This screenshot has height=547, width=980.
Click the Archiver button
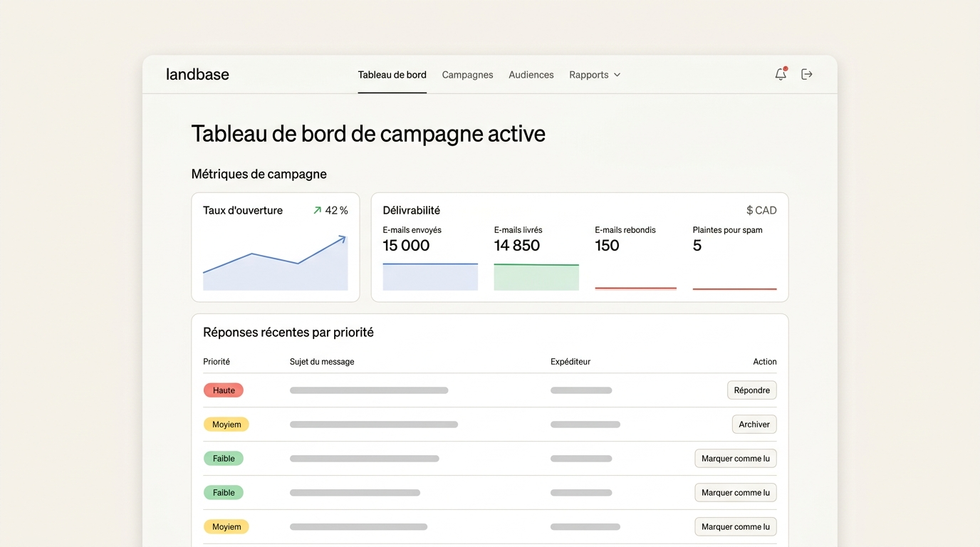point(754,424)
